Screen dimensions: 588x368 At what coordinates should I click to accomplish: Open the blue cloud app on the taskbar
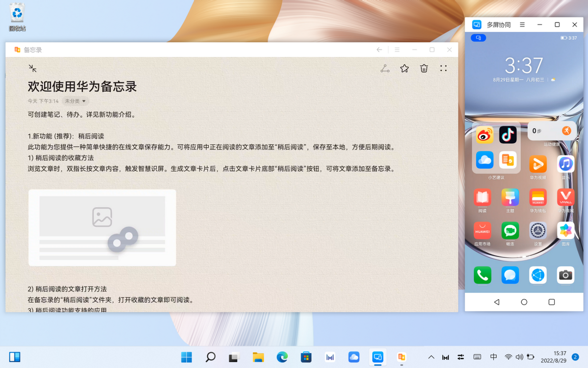(x=354, y=357)
